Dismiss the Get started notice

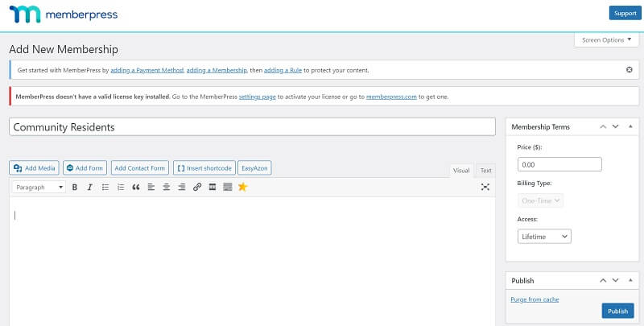pos(630,70)
